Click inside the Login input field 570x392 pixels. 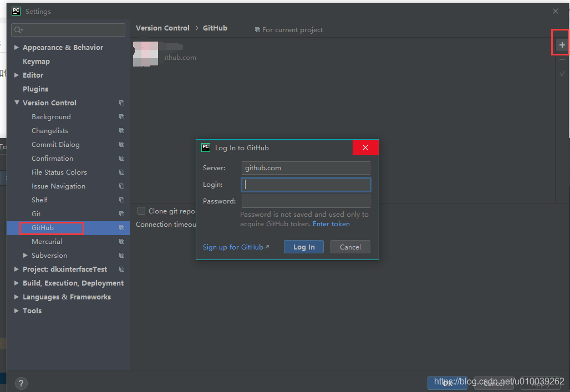click(306, 184)
